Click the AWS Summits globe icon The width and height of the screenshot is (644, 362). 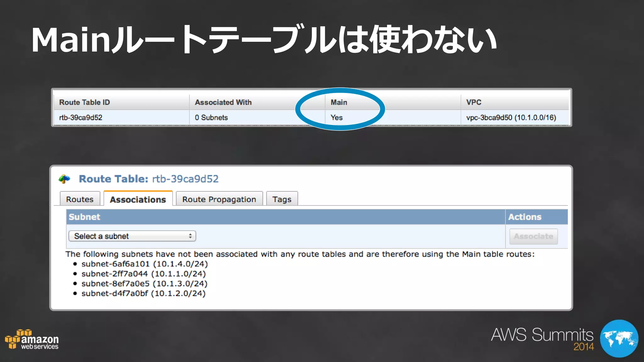(x=619, y=338)
